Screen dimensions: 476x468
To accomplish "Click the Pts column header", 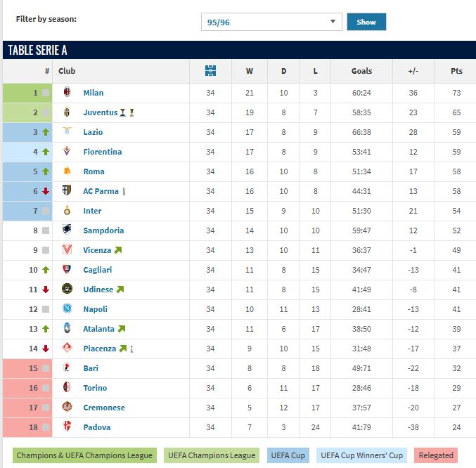I will click(457, 71).
